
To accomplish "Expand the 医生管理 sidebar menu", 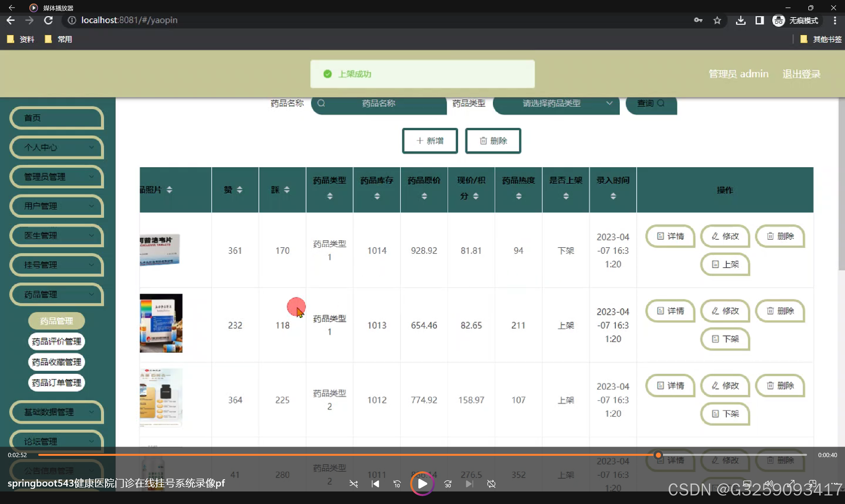I will [x=57, y=235].
